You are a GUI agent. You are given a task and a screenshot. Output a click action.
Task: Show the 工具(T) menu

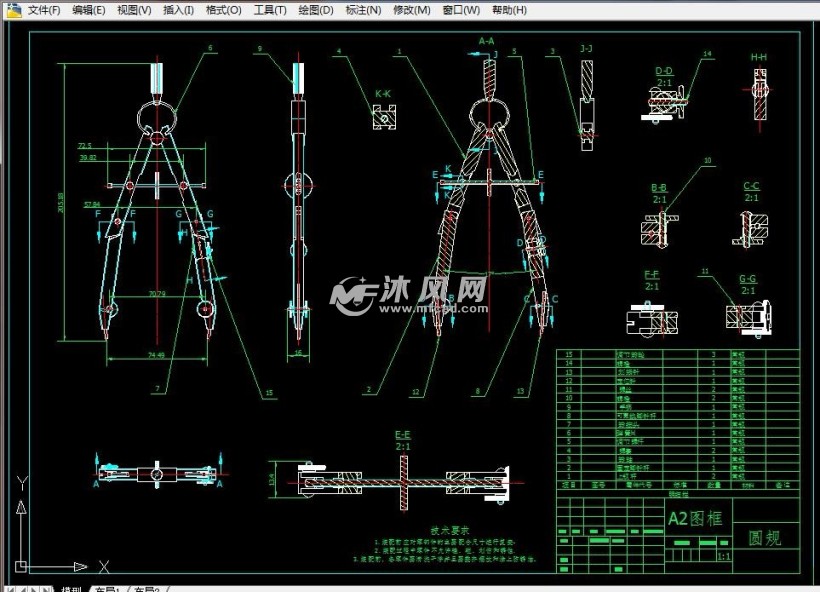[269, 10]
